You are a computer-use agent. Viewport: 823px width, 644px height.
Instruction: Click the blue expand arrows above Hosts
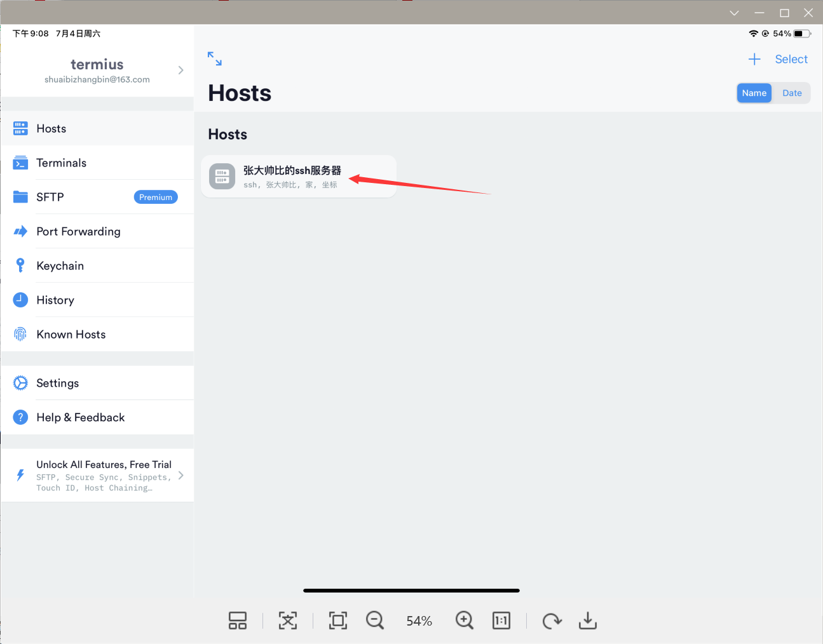click(x=215, y=58)
